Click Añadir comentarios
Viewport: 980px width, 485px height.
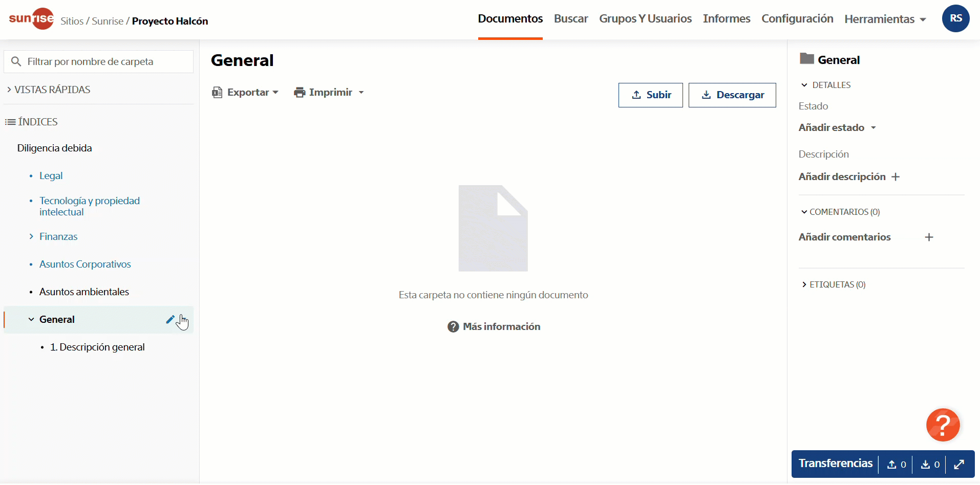844,237
